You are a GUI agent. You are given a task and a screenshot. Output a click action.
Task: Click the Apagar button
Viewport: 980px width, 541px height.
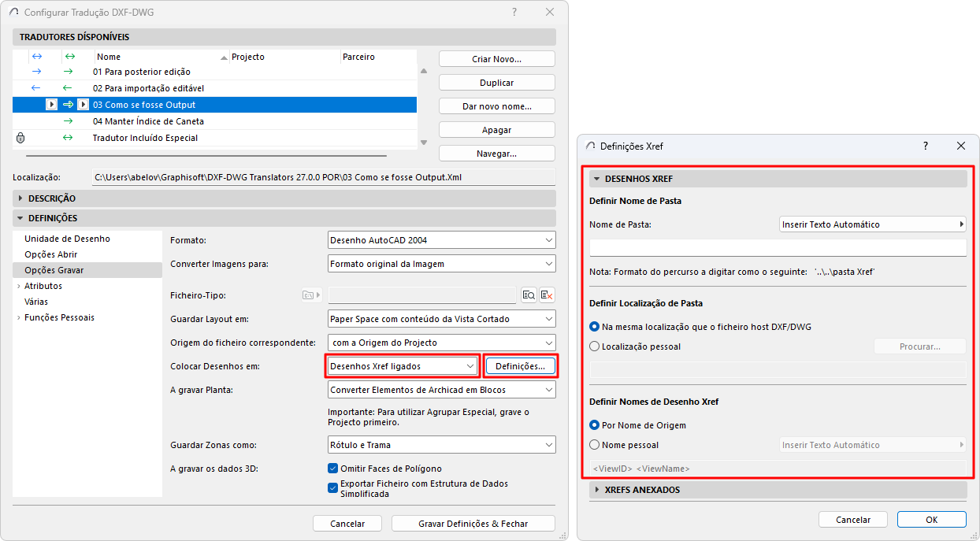tap(497, 130)
